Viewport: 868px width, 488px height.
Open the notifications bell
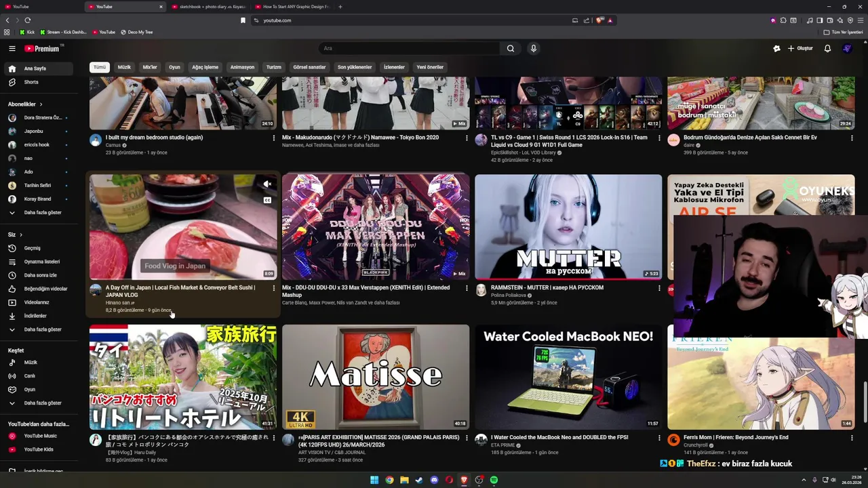pos(827,48)
